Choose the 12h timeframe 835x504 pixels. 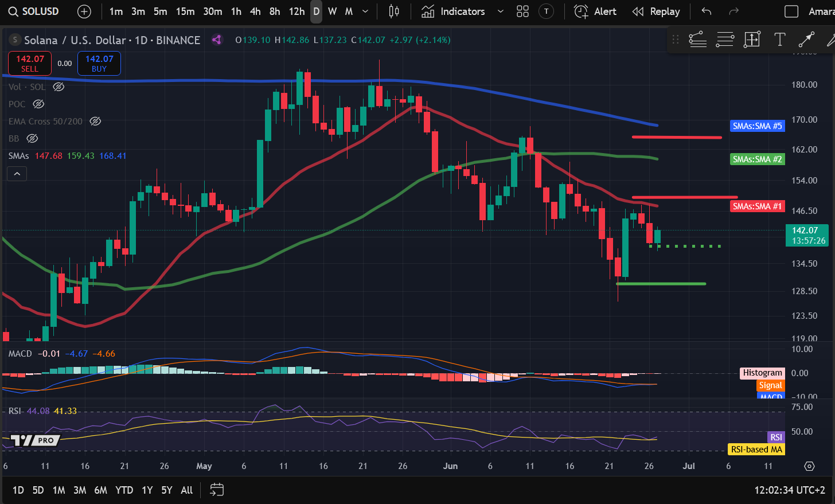tap(296, 11)
